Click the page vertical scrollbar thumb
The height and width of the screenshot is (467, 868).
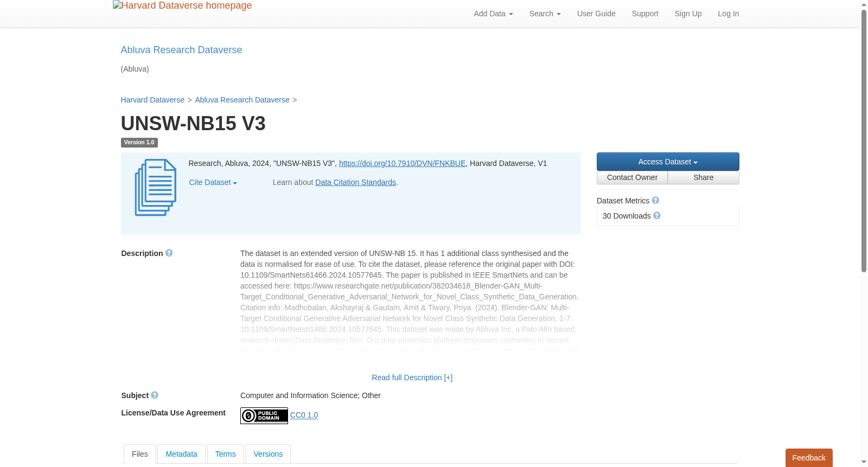click(864, 141)
